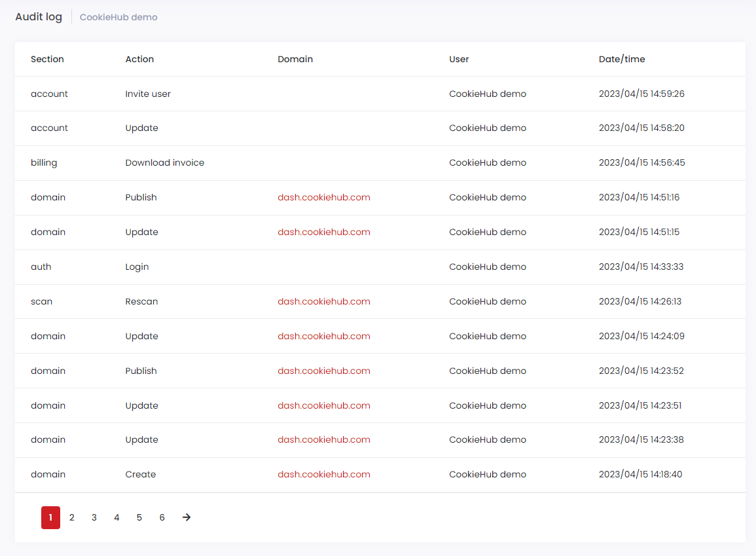Go to page 3 using pagination
The width and height of the screenshot is (756, 556).
94,517
